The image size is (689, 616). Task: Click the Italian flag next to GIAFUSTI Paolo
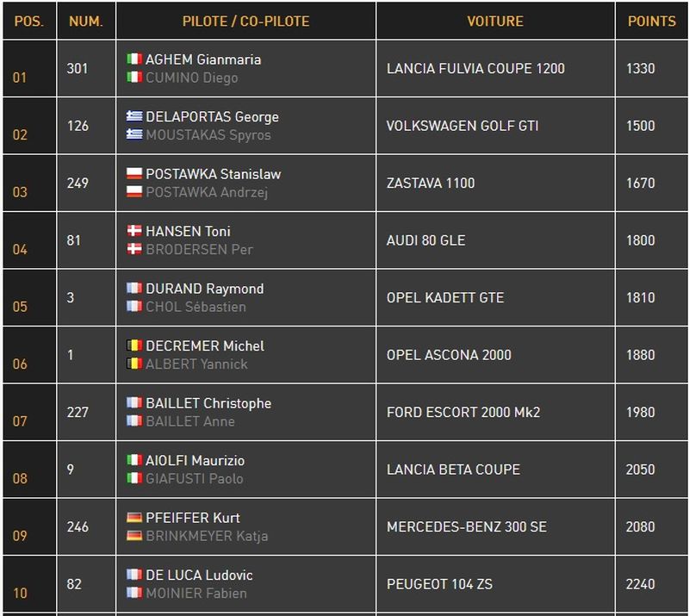133,478
